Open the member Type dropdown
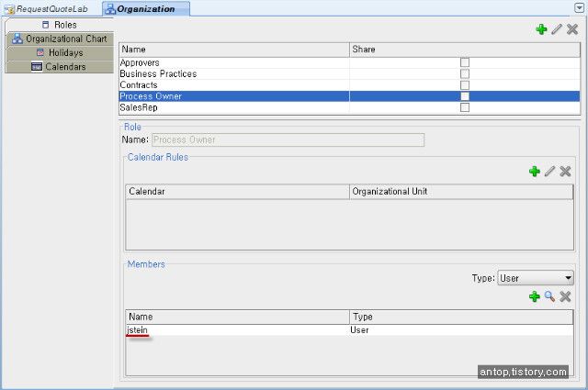Image resolution: width=588 pixels, height=390 pixels. tap(536, 278)
